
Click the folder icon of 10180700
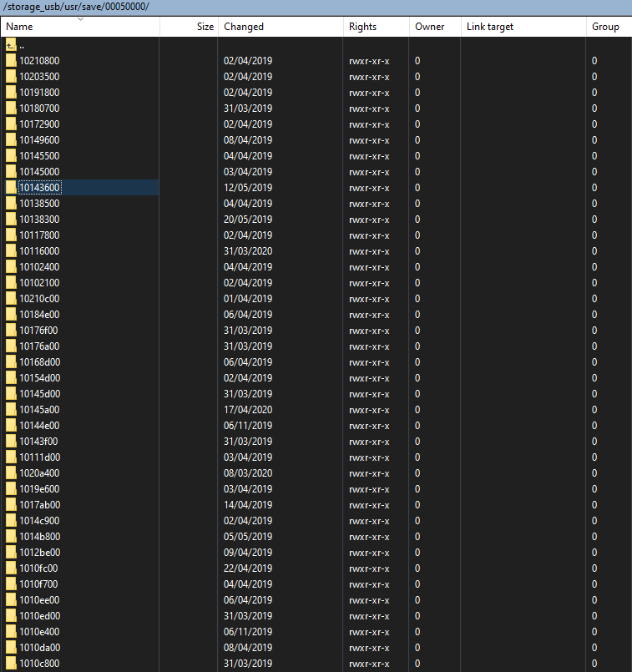11,109
